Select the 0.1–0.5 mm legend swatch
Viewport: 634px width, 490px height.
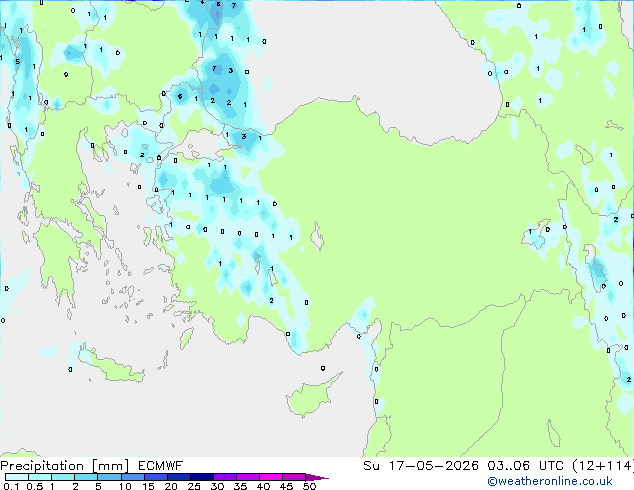coord(17,477)
